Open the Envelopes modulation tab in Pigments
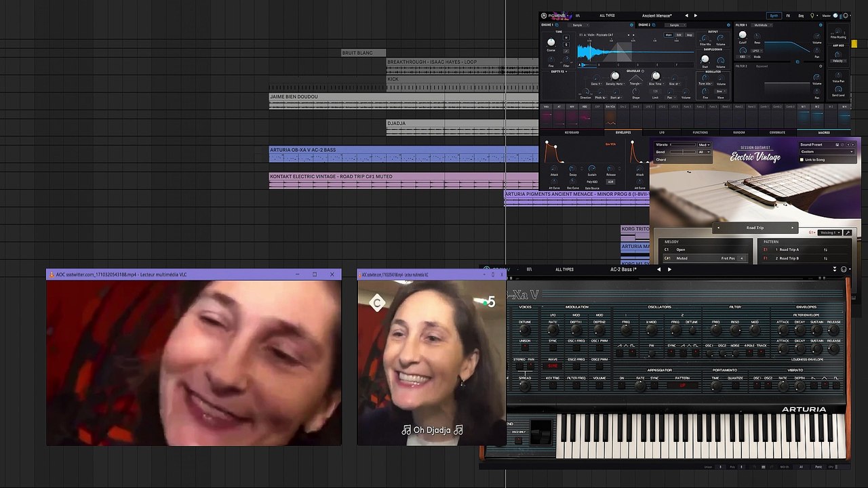 (x=623, y=133)
